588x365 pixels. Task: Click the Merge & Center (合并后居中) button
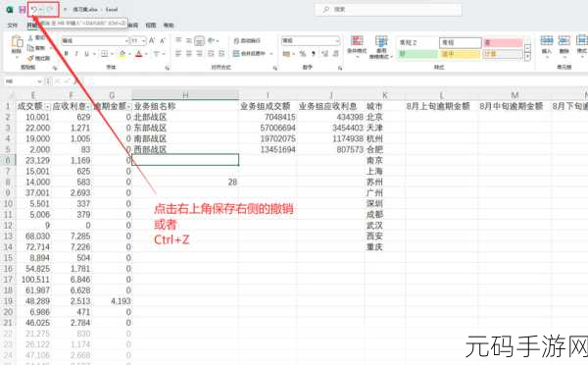[249, 54]
